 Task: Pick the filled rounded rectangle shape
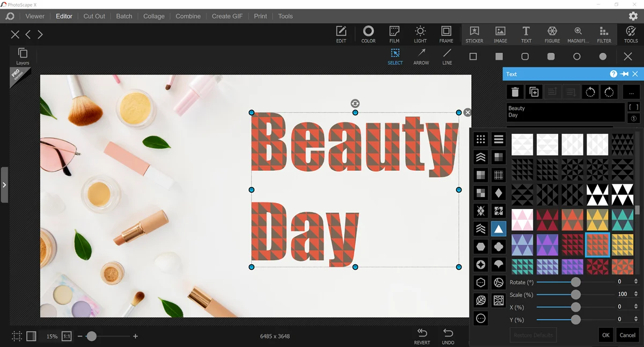[551, 56]
